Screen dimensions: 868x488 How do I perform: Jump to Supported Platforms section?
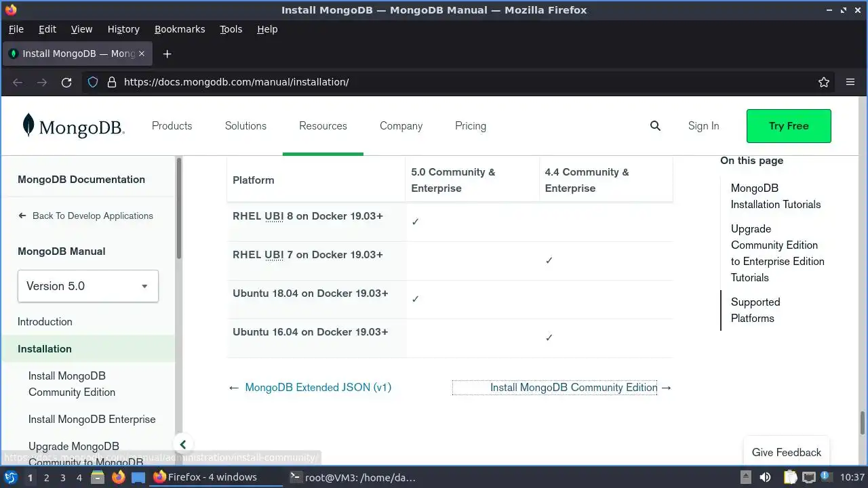755,310
